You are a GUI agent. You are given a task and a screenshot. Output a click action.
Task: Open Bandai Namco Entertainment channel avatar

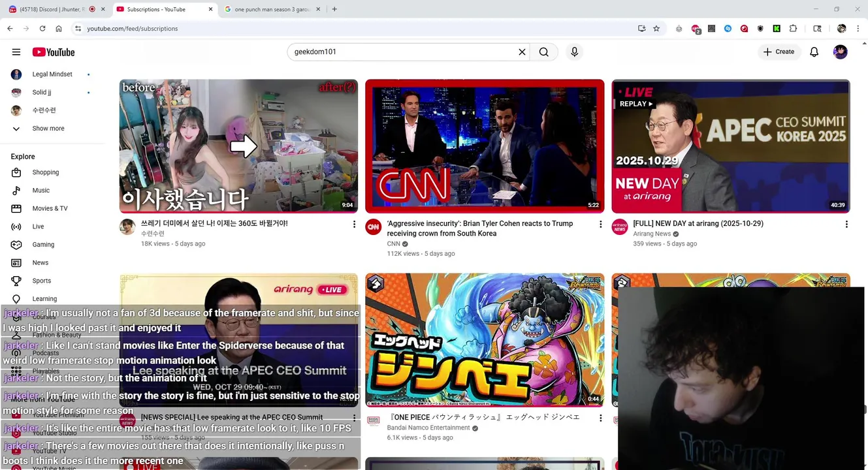(x=374, y=420)
